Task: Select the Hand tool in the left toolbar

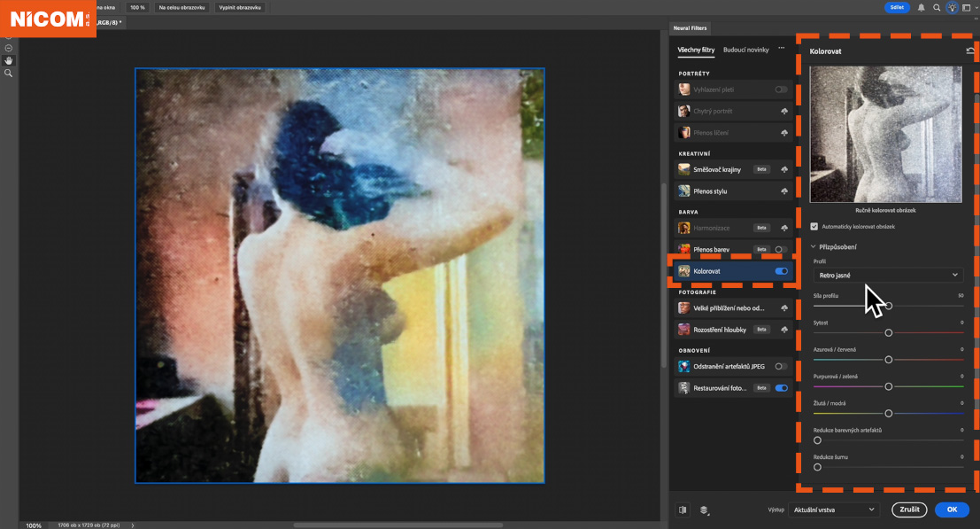Action: point(9,60)
